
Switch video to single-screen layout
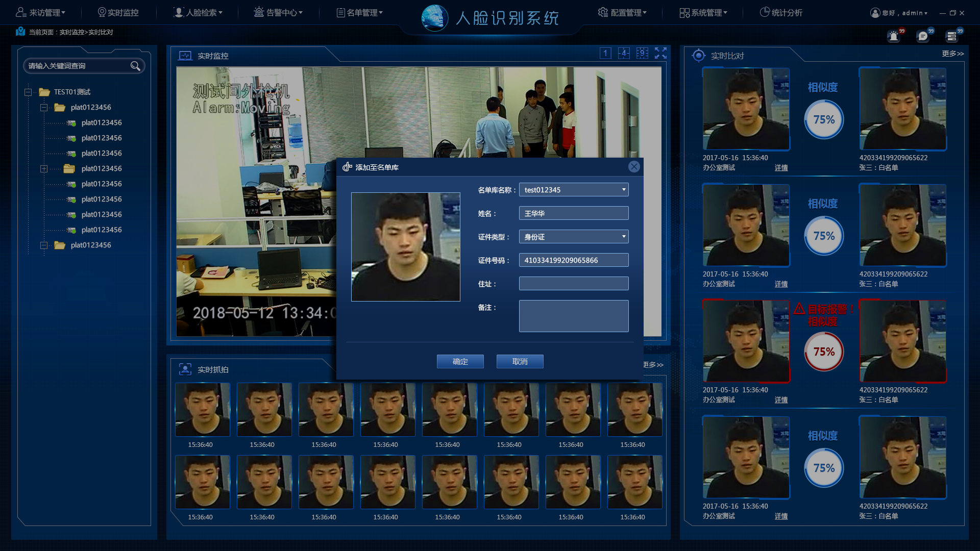click(605, 53)
